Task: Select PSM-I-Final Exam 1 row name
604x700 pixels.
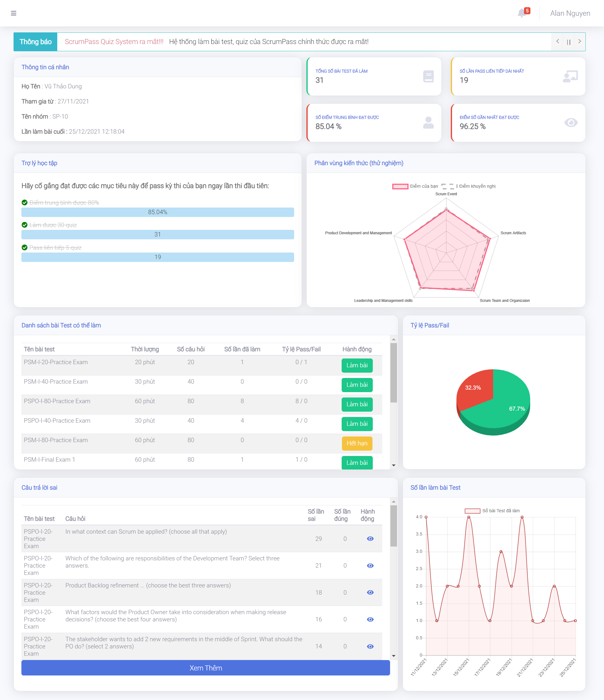Action: click(x=49, y=460)
